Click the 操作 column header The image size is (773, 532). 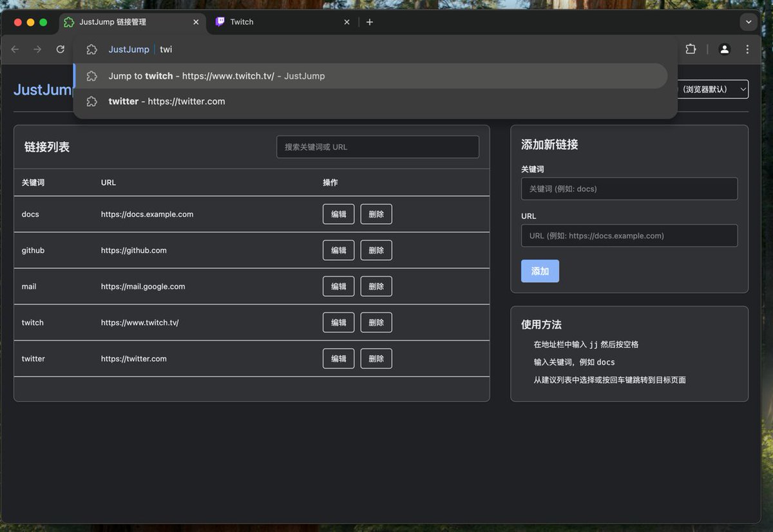point(330,183)
